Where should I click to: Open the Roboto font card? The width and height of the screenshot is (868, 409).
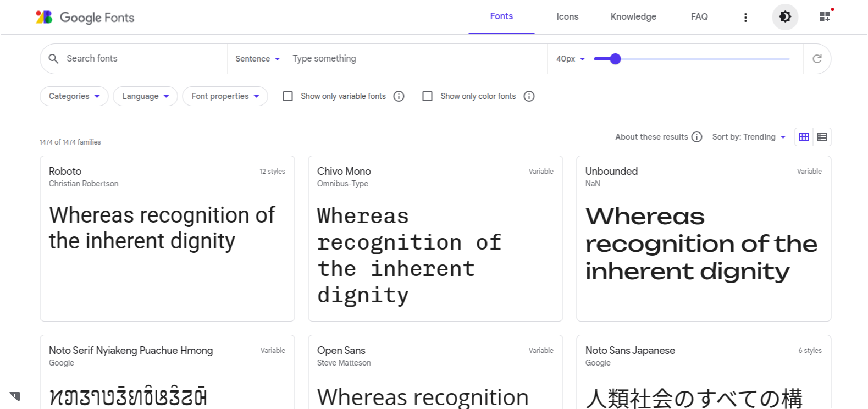point(167,239)
